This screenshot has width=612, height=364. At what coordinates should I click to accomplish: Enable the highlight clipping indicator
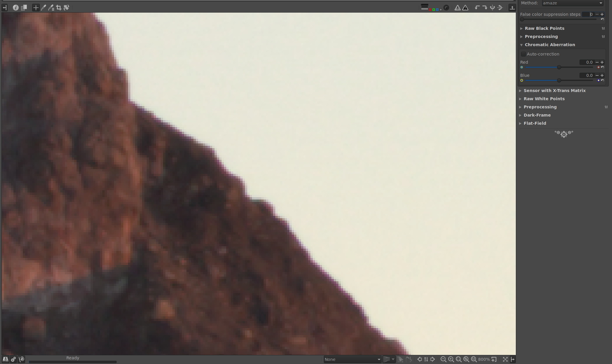click(465, 8)
